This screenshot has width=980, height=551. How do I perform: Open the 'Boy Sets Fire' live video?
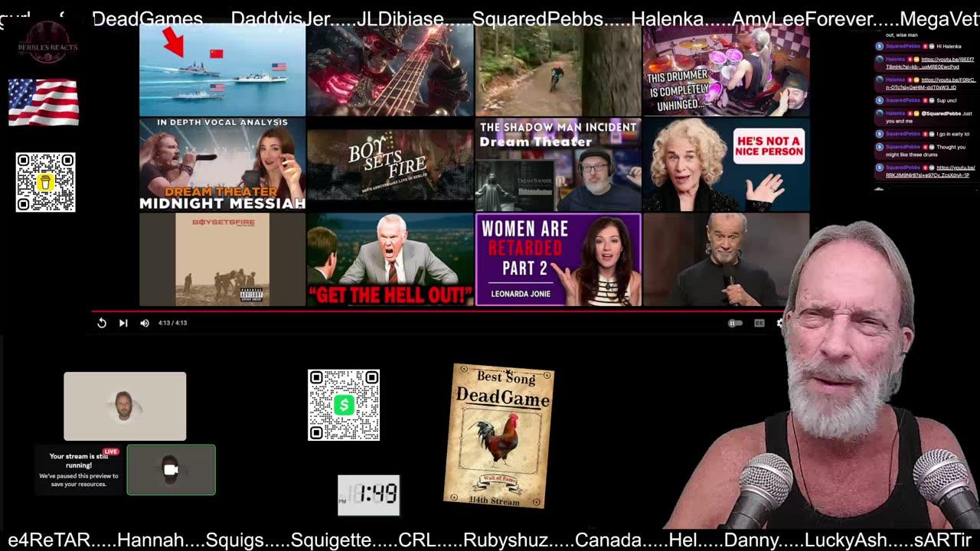(390, 165)
